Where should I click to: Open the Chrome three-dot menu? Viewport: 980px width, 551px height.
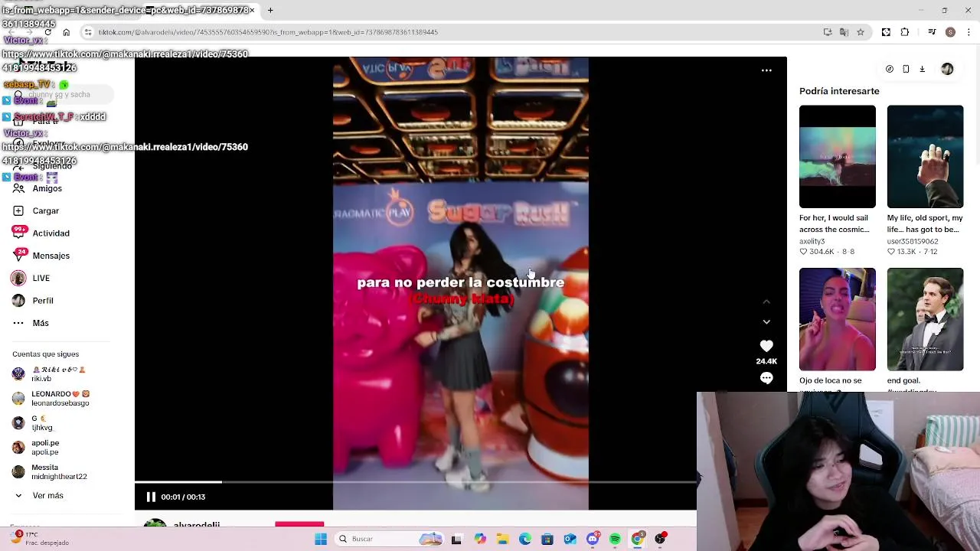click(969, 32)
